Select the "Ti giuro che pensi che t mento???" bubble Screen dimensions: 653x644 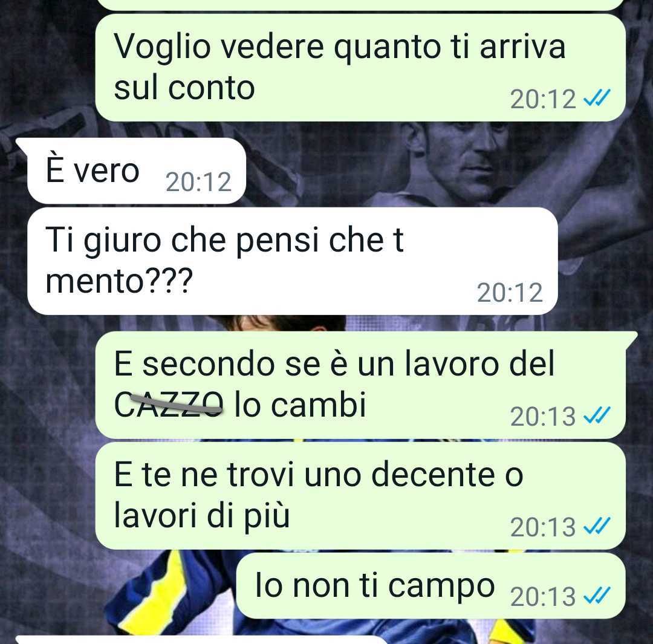tap(293, 261)
